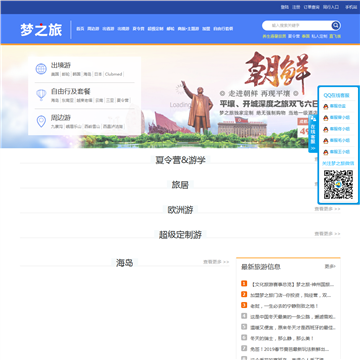Click the QQ在线客服 panel title
The image size is (360, 360).
[337, 95]
